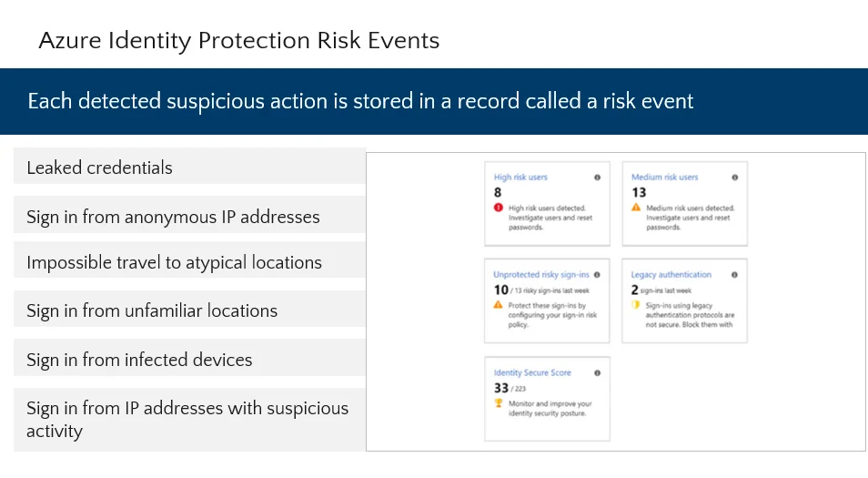Click info icon on High risk users card
Image resolution: width=868 pixels, height=478 pixels.
pyautogui.click(x=597, y=178)
